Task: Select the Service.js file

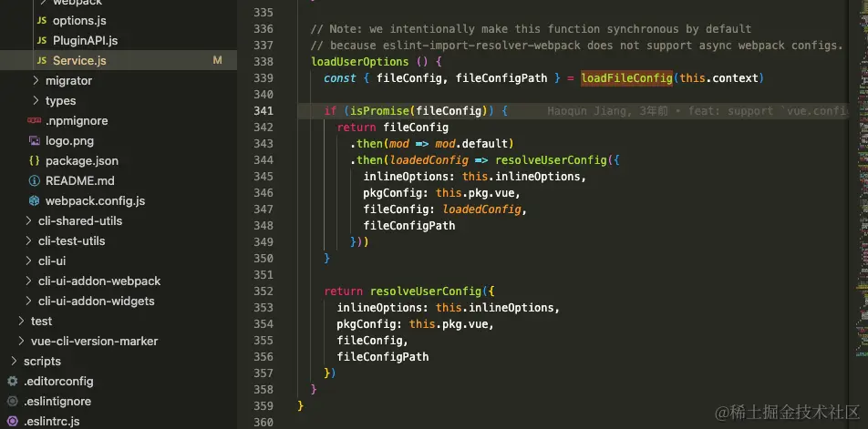Action: click(79, 61)
